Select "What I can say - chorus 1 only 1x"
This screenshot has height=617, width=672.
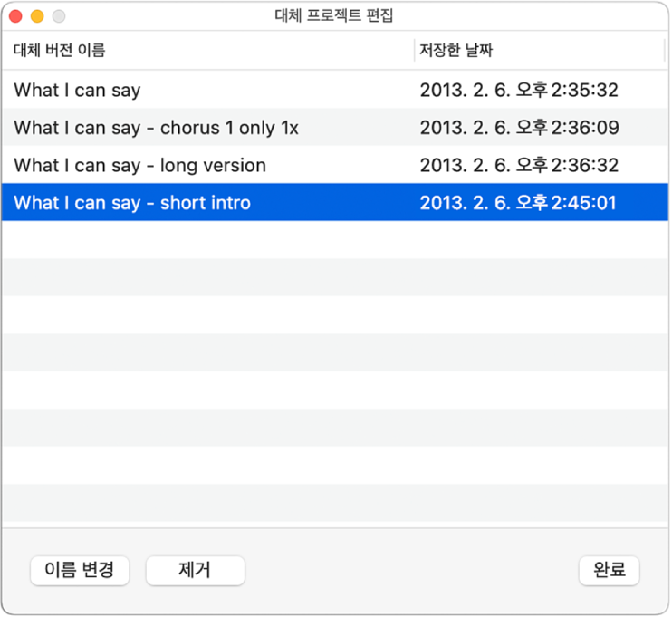[x=156, y=128]
